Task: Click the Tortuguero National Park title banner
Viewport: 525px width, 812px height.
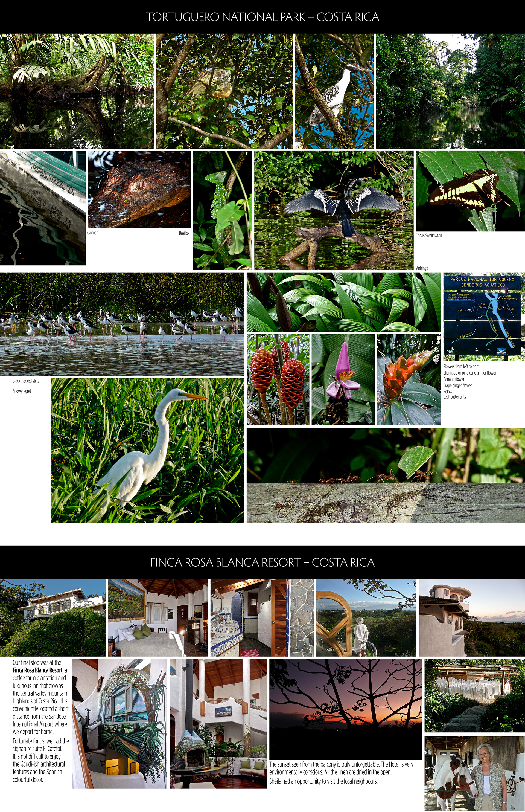Action: 262,17
